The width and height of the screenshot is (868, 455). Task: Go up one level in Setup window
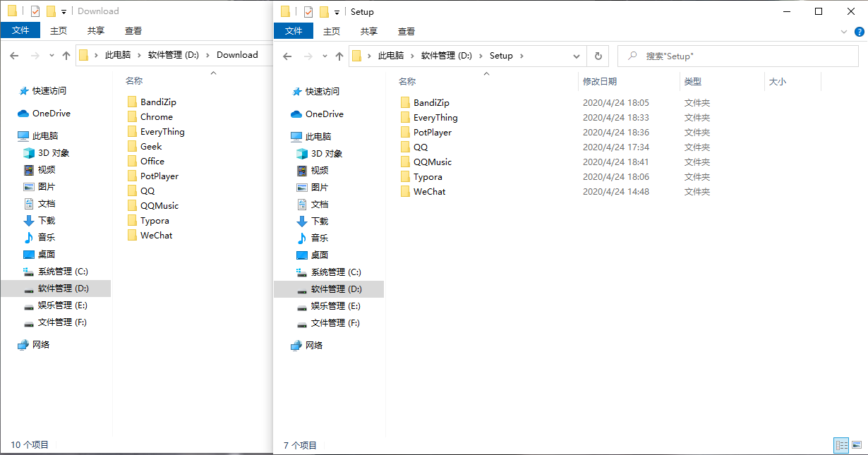339,56
